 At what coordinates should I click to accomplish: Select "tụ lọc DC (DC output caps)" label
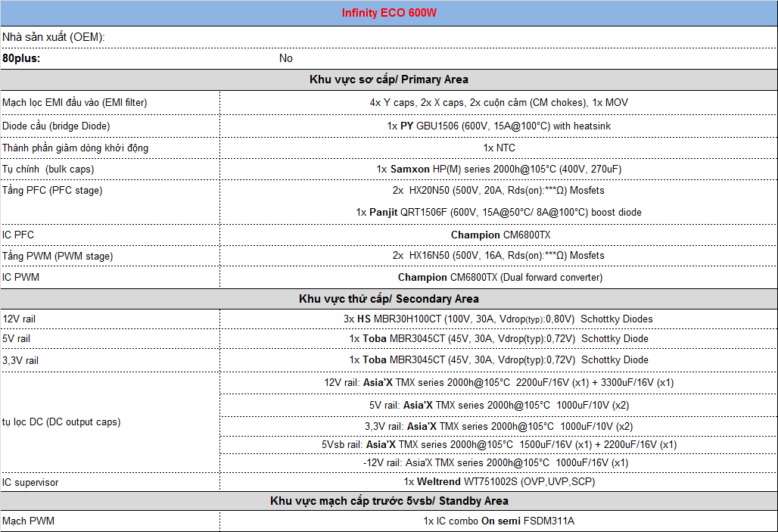tap(61, 422)
